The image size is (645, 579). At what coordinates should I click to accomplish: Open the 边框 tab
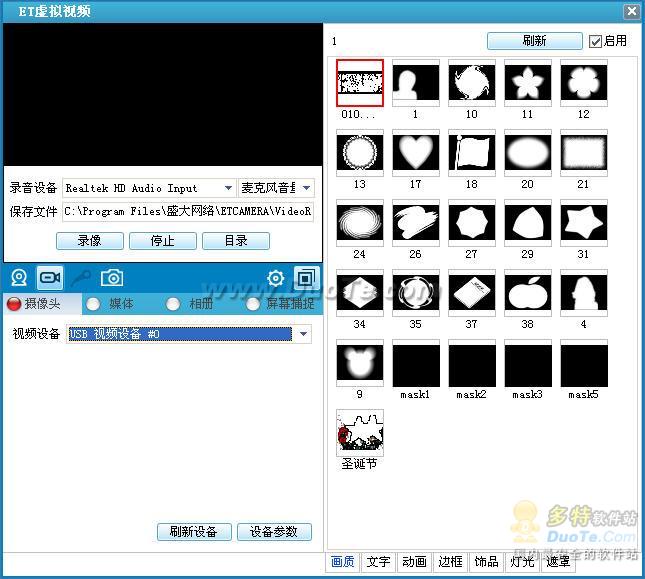pos(450,562)
